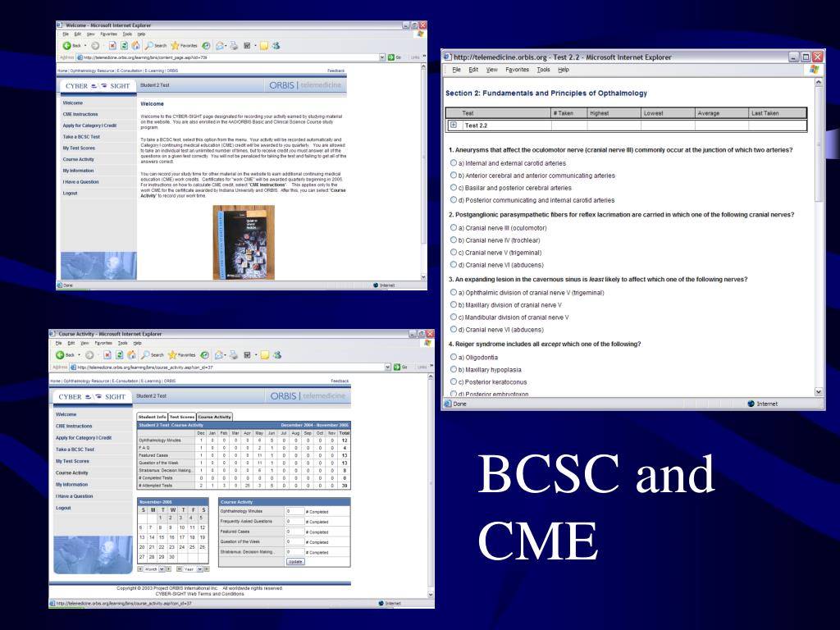840x630 pixels.
Task: Open CME Instructions in Welcome window sidebar
Action: [80, 114]
